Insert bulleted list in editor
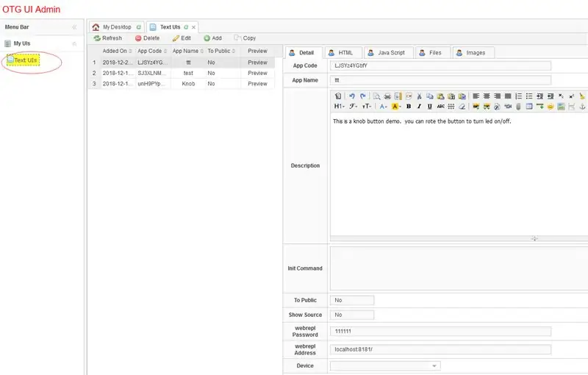The image size is (588, 375). [x=529, y=96]
